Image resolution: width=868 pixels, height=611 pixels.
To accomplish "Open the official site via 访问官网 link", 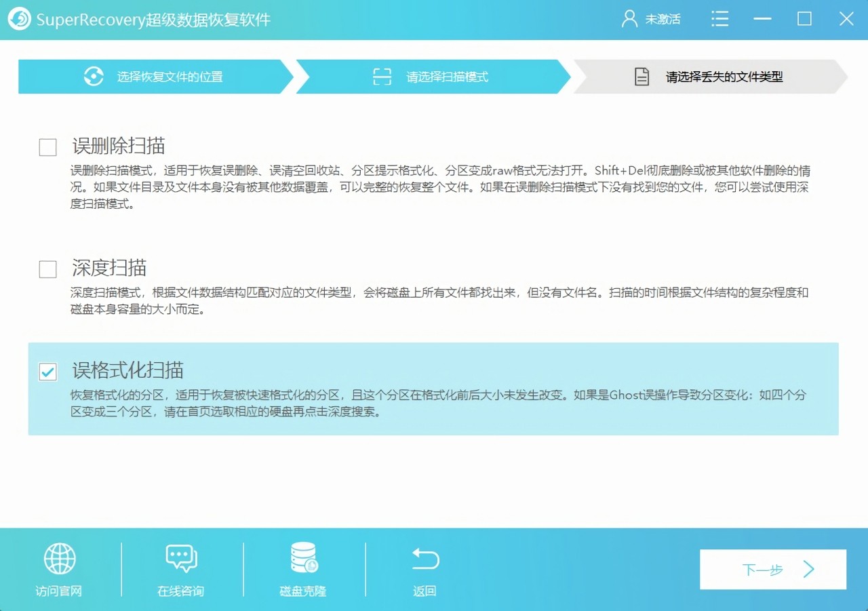I will pyautogui.click(x=60, y=591).
